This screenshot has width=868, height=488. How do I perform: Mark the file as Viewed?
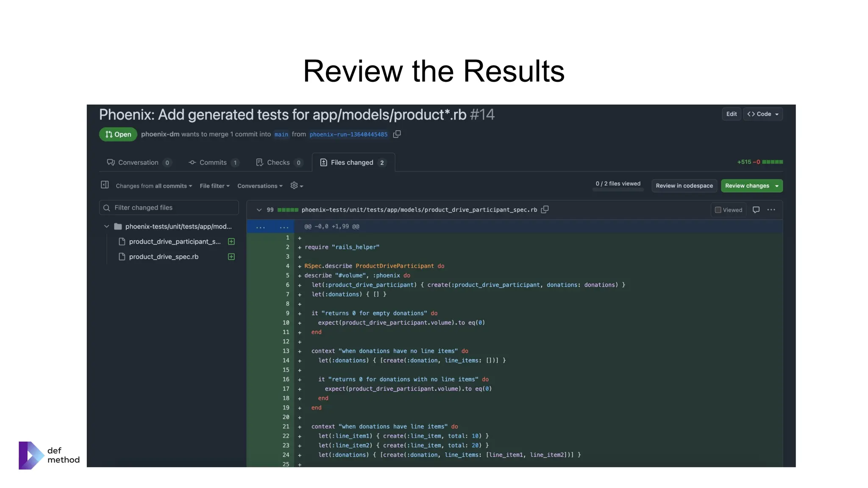(729, 210)
